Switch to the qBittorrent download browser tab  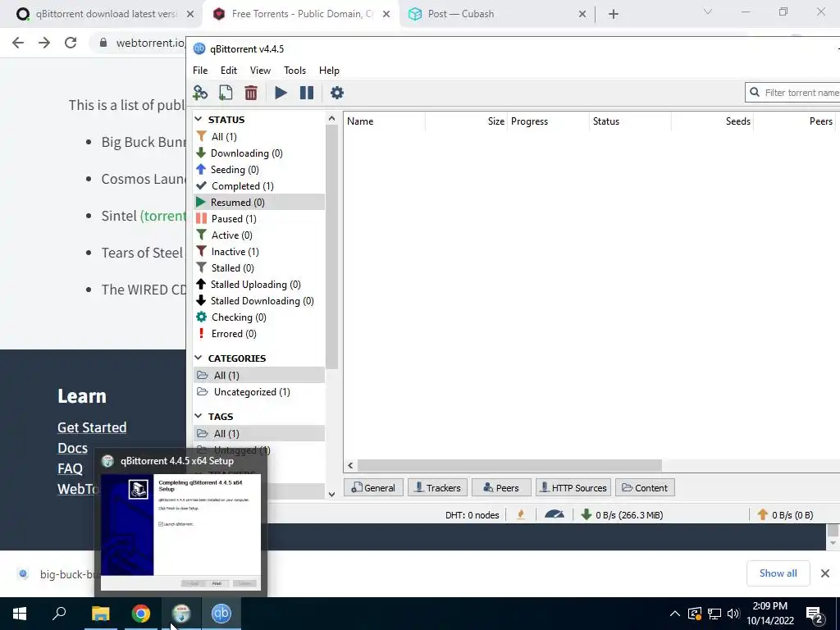tap(105, 14)
